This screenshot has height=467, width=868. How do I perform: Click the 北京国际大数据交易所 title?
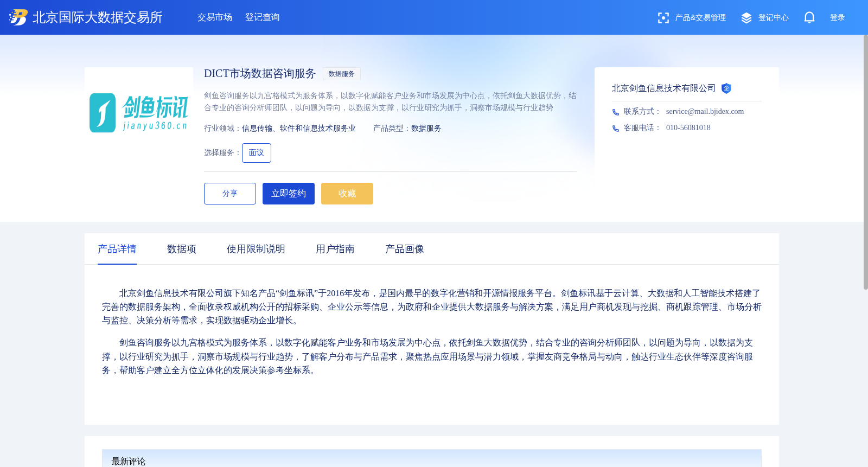(x=98, y=17)
